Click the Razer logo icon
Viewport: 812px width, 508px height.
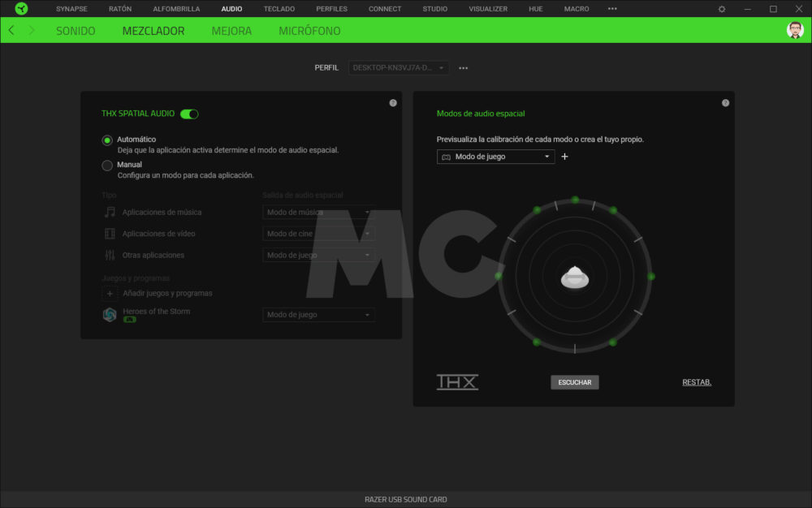[x=21, y=9]
